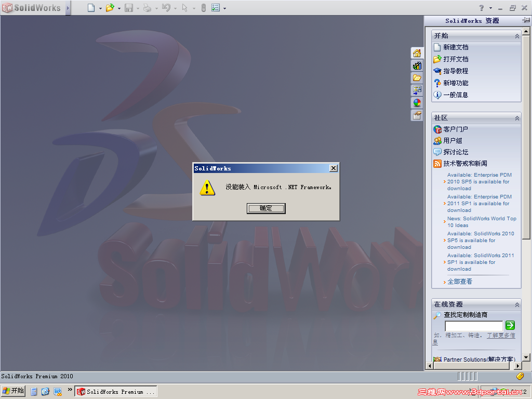This screenshot has width=532, height=399.
Task: Click the Save disk icon in toolbar
Action: pyautogui.click(x=129, y=8)
